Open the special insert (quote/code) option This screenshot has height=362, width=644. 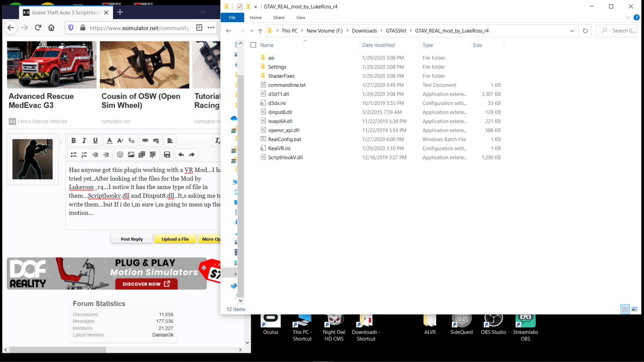click(x=153, y=154)
